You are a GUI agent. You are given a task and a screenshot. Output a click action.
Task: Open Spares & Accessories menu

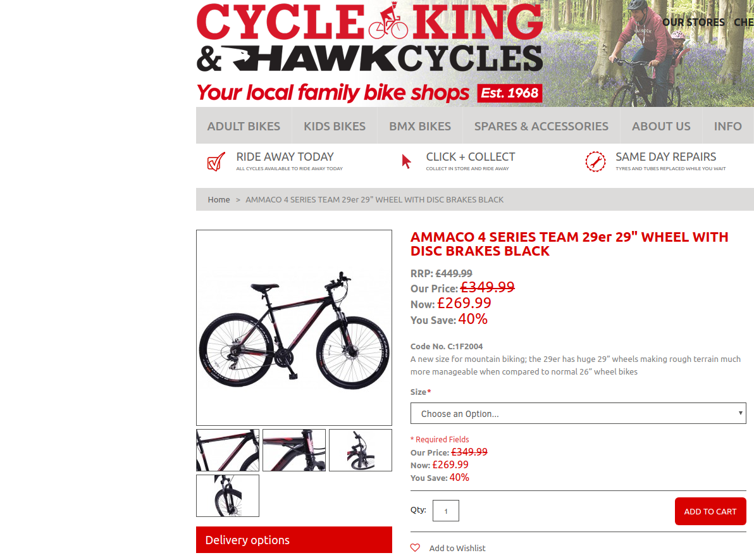coord(541,126)
